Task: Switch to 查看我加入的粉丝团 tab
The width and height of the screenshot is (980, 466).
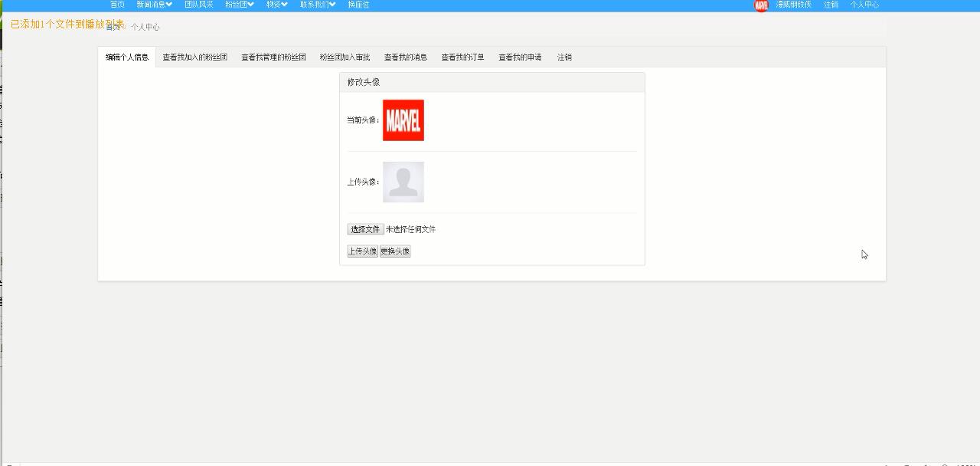Action: [x=194, y=57]
